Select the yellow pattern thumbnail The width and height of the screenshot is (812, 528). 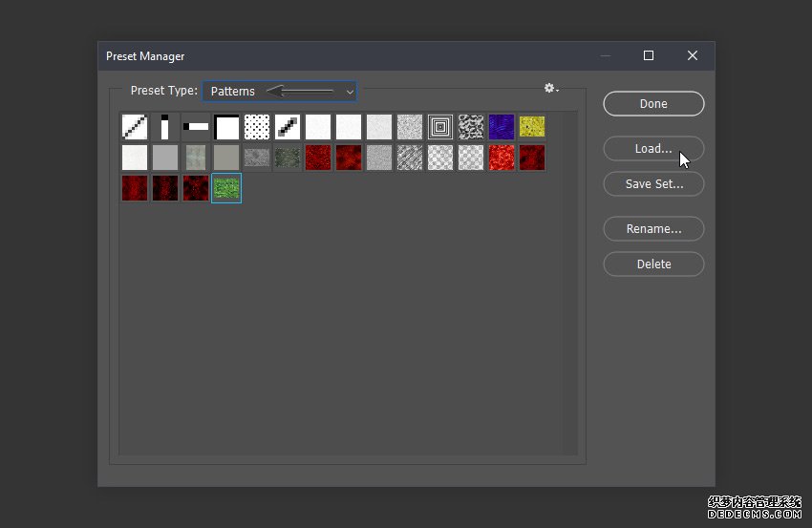[x=532, y=127]
